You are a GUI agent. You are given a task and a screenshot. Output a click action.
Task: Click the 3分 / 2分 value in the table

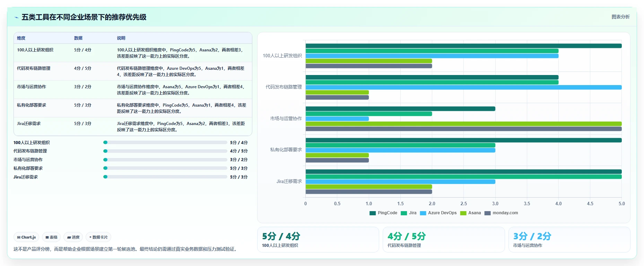(x=82, y=87)
